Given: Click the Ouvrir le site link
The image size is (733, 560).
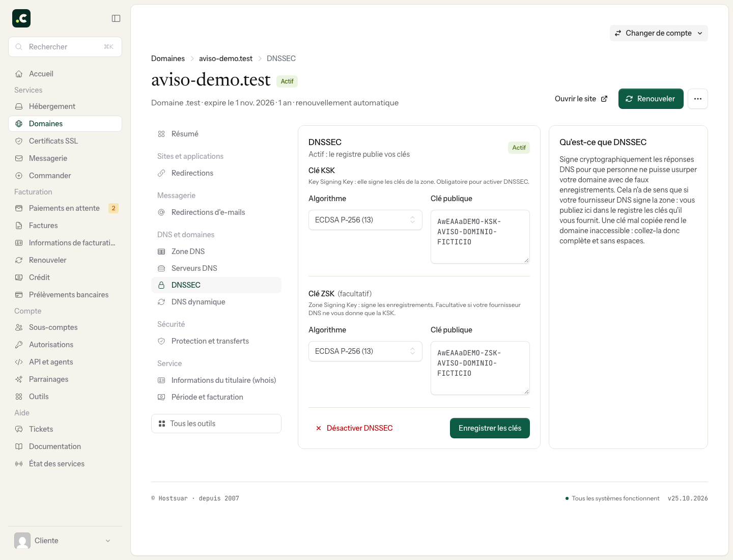Looking at the screenshot, I should (581, 99).
